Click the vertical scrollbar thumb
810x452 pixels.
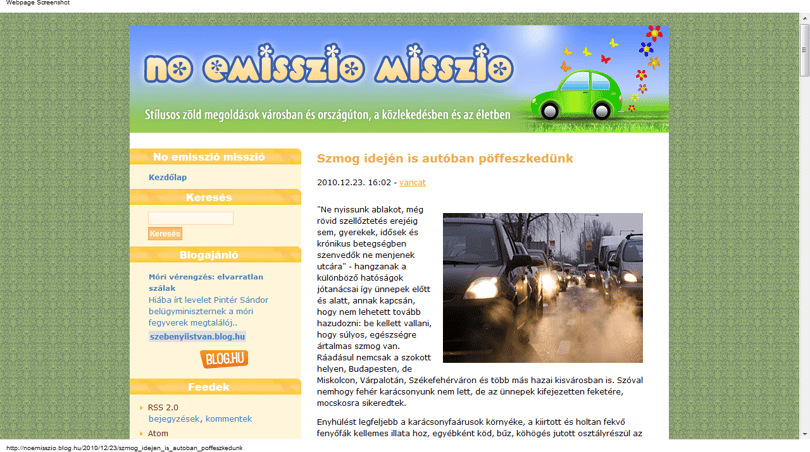point(804,51)
